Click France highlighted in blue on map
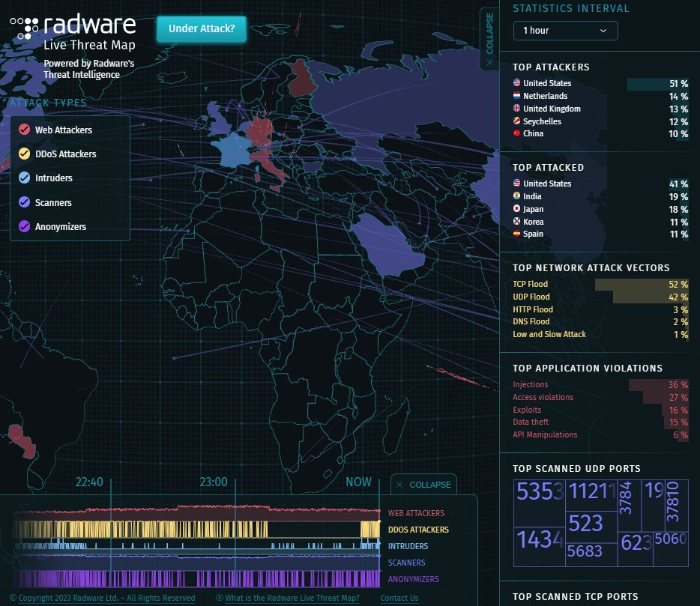The height and width of the screenshot is (606, 700). (x=234, y=150)
